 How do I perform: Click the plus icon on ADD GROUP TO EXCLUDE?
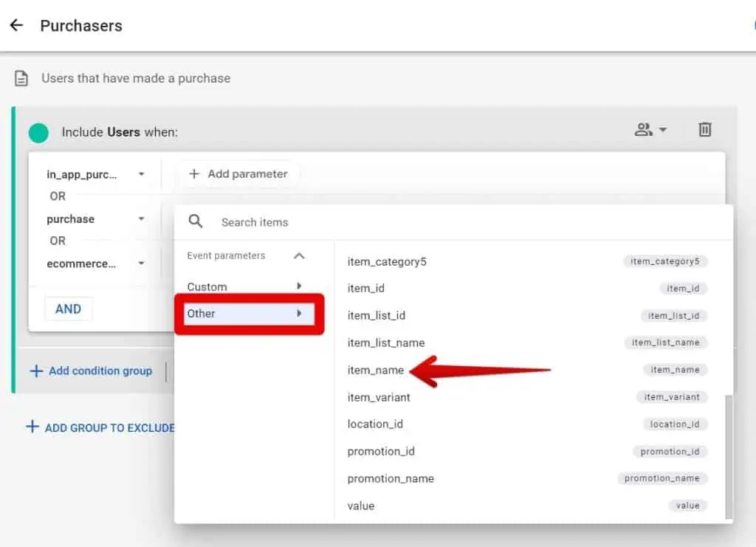(x=31, y=427)
